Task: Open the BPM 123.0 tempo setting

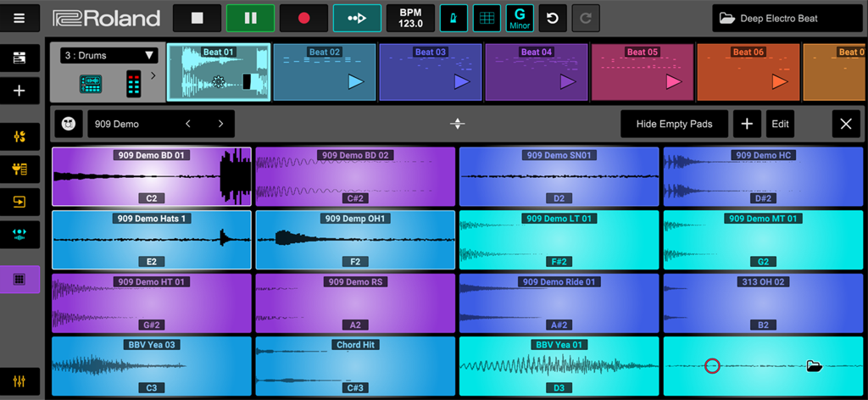Action: pyautogui.click(x=410, y=19)
